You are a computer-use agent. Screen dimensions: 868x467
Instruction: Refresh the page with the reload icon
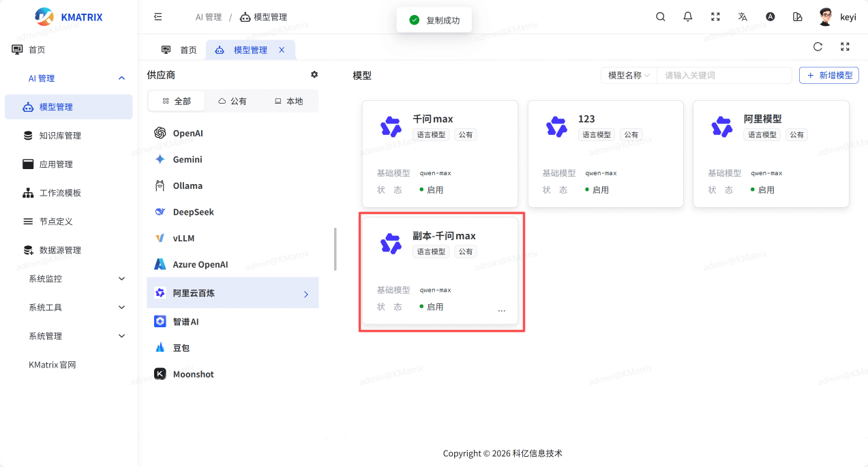818,47
